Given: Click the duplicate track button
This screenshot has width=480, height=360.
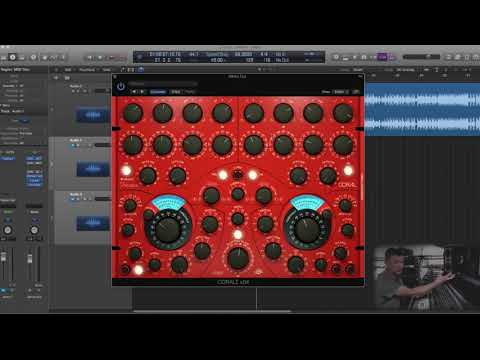Looking at the screenshot, I should coord(67,78).
